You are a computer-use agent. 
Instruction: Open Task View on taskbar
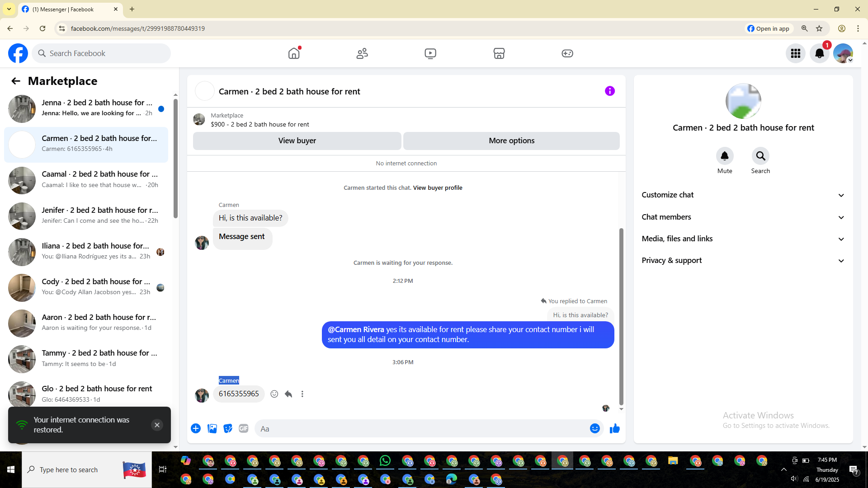point(163,470)
